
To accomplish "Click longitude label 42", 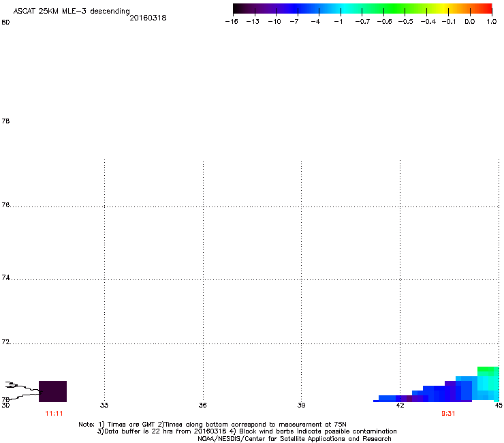I will point(400,406).
